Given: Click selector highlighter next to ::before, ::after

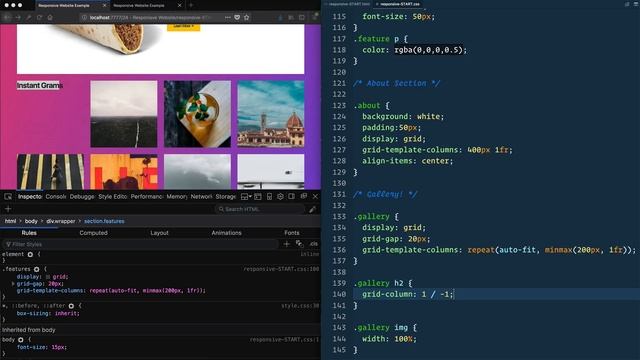Looking at the screenshot, I should click(71, 306).
